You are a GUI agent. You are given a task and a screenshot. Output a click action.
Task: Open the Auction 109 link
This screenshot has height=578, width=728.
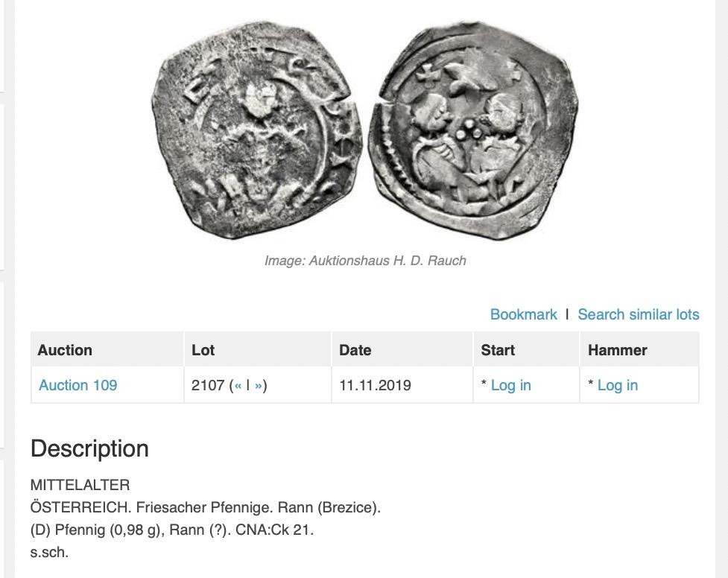coord(78,385)
